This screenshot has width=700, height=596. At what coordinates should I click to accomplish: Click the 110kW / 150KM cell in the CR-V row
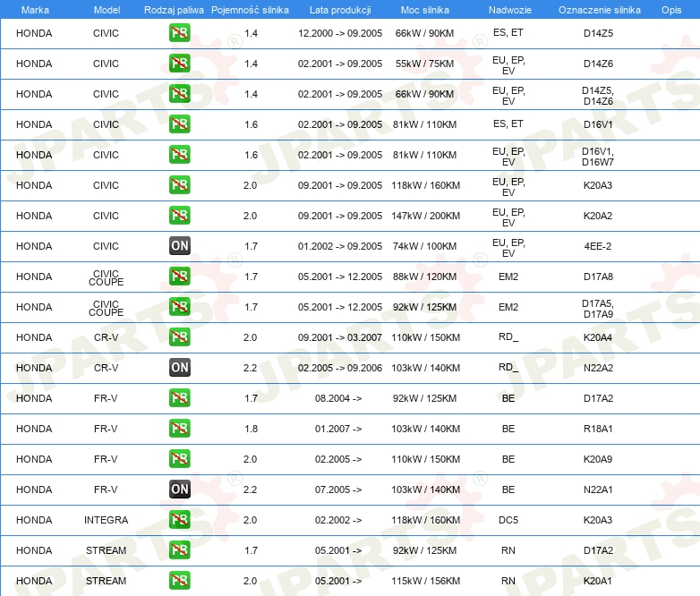point(425,337)
